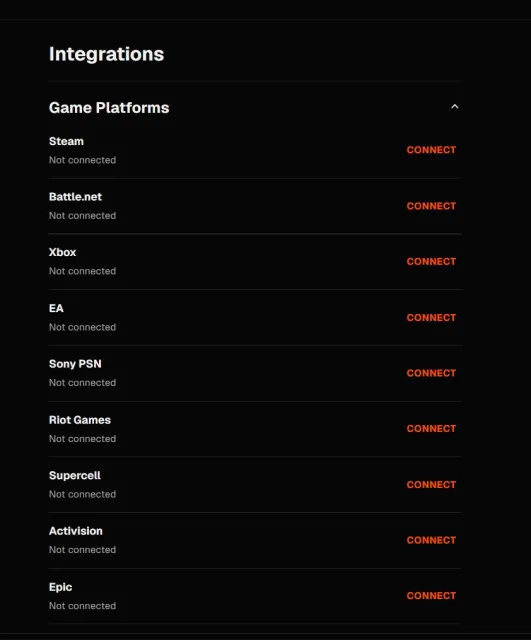Click the Not connected status under Epic
531x640 pixels.
pos(82,606)
